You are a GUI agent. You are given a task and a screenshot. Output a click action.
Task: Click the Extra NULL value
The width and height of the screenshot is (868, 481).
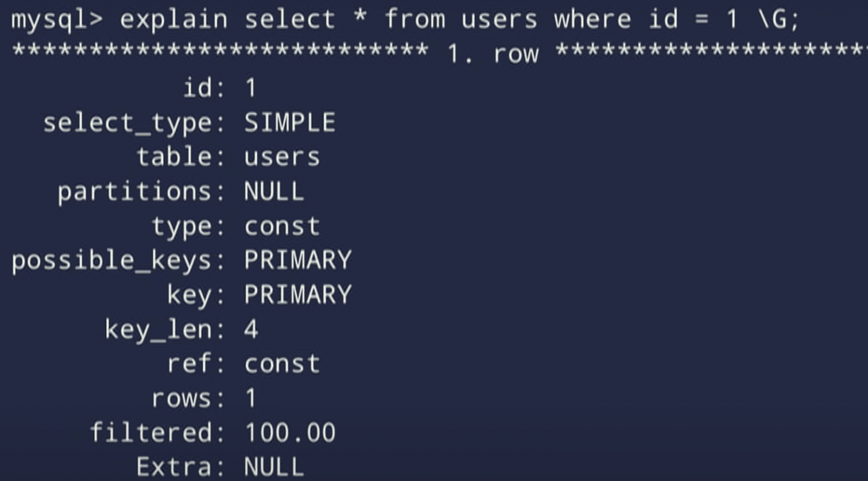click(274, 467)
